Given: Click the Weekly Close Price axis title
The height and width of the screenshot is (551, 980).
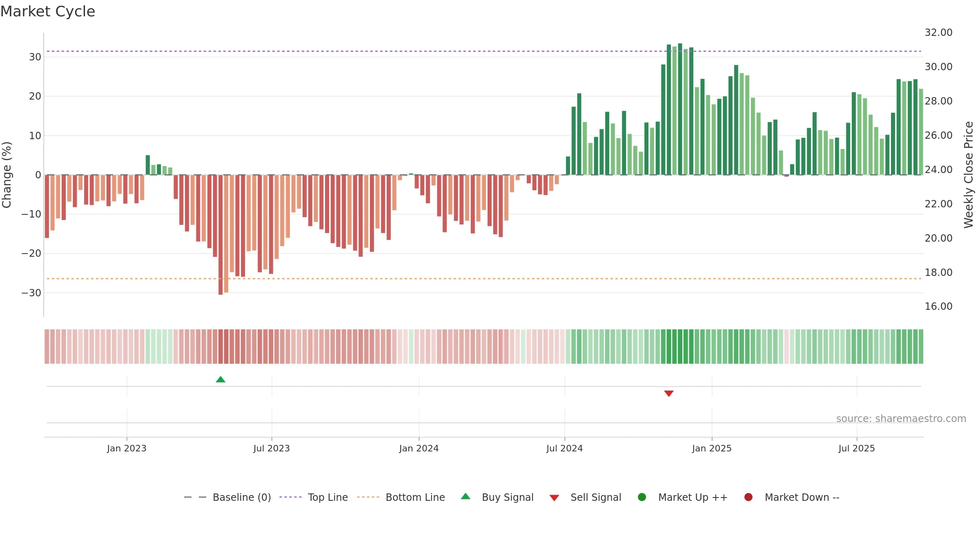Looking at the screenshot, I should pyautogui.click(x=969, y=175).
